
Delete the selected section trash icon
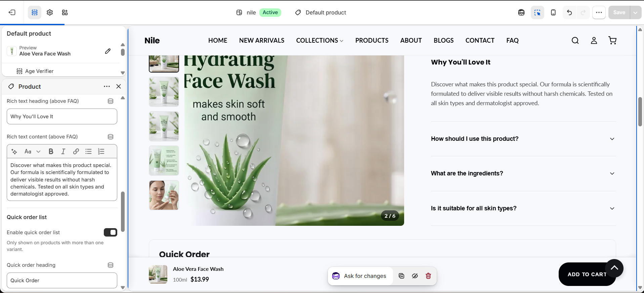click(428, 276)
